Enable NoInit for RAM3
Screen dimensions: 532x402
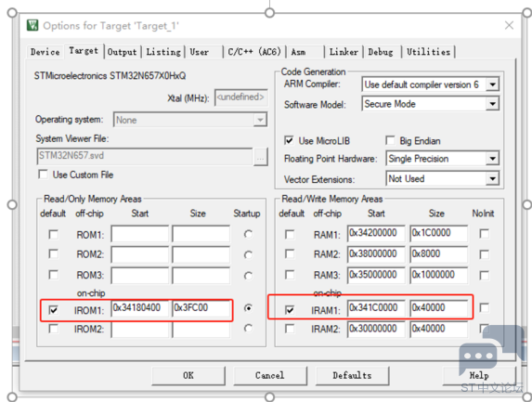pos(484,275)
